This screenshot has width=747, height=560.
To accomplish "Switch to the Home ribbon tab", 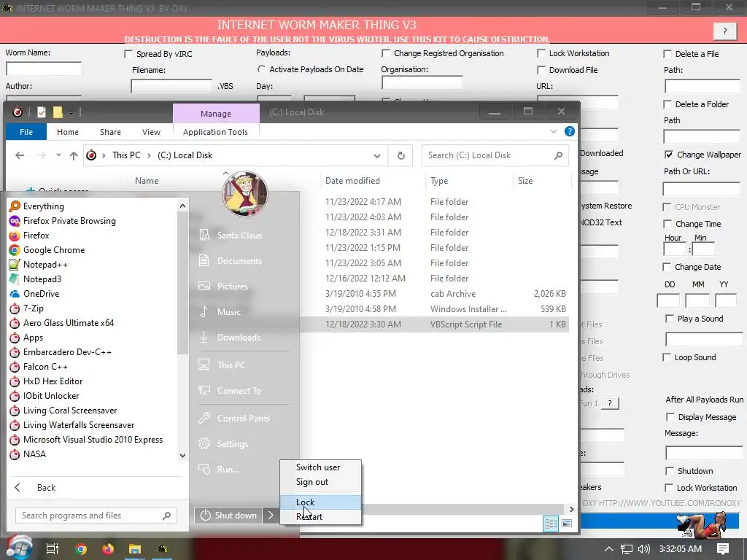I will point(68,132).
